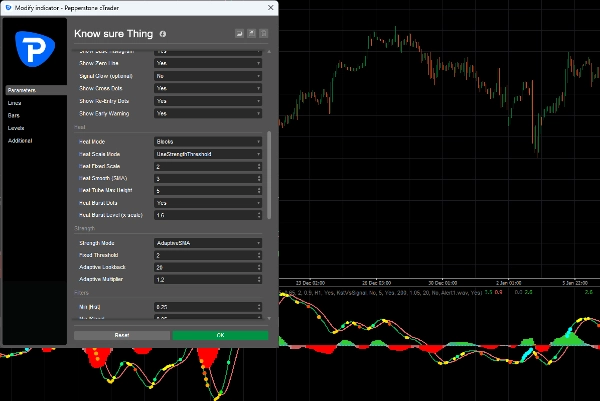Open the Show Re-Entry Dots dropdown

click(208, 101)
